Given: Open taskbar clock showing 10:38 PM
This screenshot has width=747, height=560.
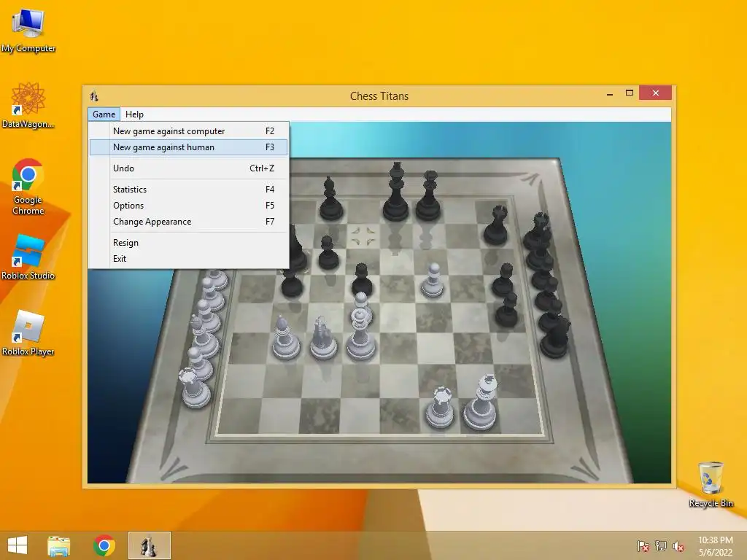Looking at the screenshot, I should click(715, 545).
